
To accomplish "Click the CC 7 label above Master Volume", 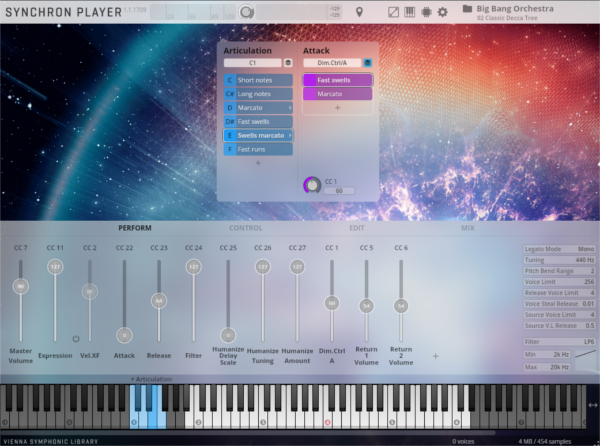I will (21, 248).
